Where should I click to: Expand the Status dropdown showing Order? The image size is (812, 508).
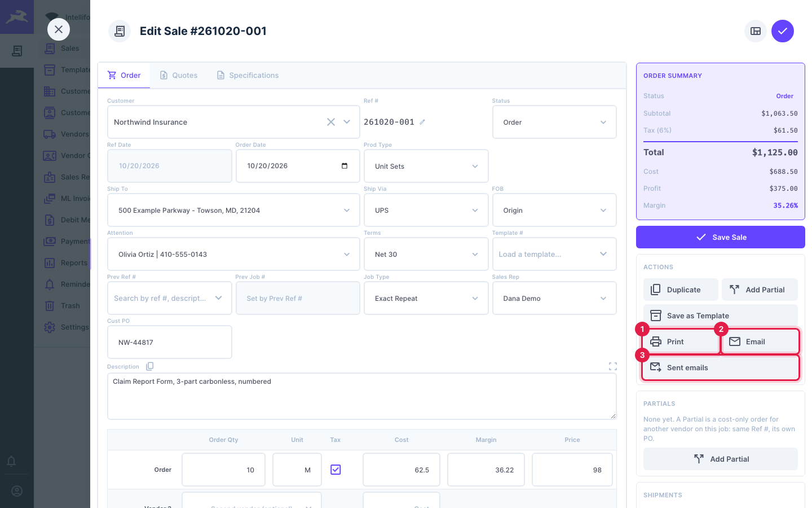pos(554,122)
